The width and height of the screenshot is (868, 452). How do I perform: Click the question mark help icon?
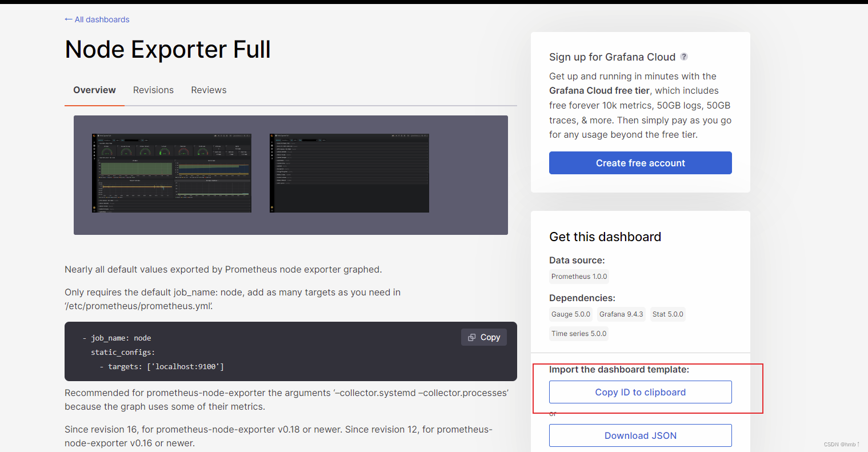684,57
